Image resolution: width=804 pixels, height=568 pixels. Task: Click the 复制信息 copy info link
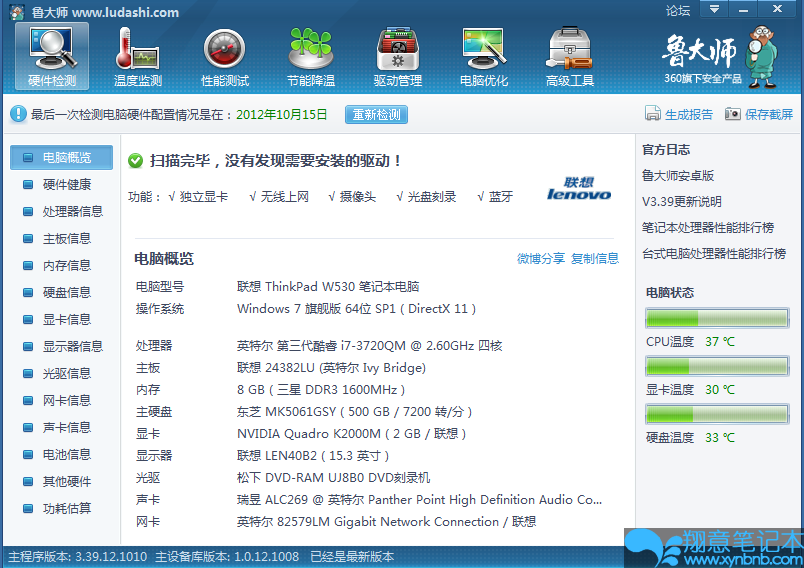[x=595, y=259]
